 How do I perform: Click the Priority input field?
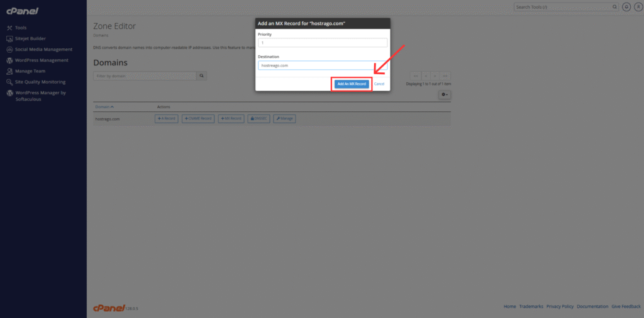323,43
